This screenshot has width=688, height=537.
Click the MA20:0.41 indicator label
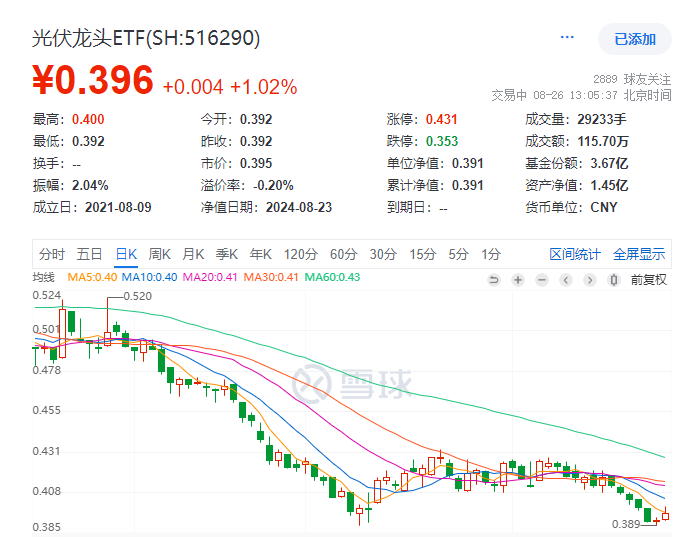[210, 277]
